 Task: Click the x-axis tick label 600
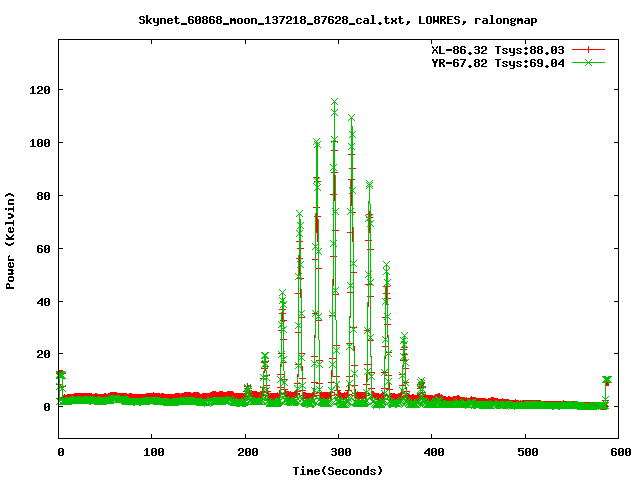621,452
